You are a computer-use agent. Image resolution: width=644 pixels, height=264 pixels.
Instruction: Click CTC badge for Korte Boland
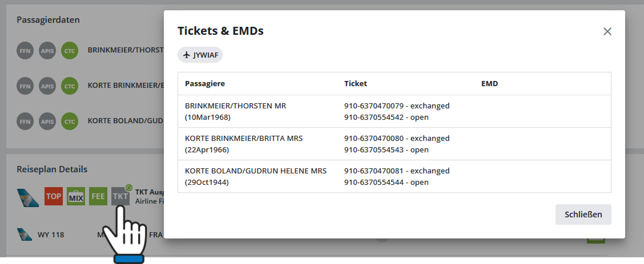(69, 122)
